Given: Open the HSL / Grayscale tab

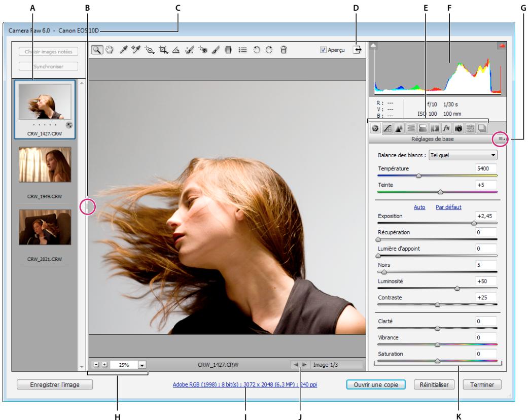Looking at the screenshot, I should (411, 128).
